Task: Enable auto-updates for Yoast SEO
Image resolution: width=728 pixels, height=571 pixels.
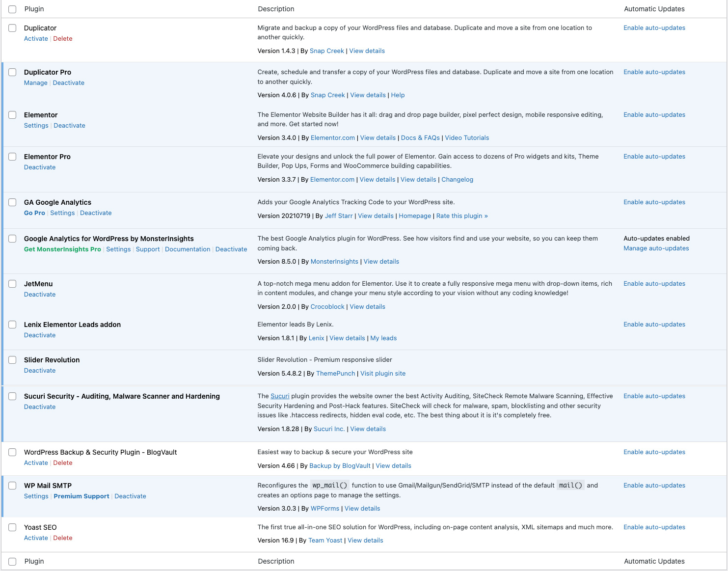Action: (654, 527)
